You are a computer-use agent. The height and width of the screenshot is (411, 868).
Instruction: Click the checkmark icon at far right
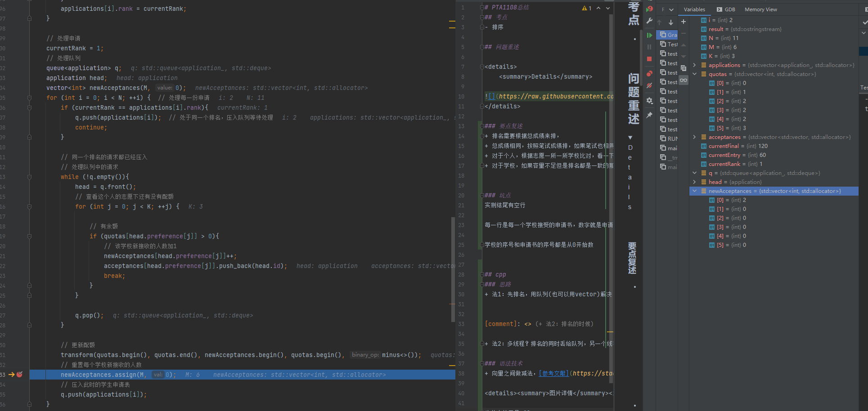[864, 22]
